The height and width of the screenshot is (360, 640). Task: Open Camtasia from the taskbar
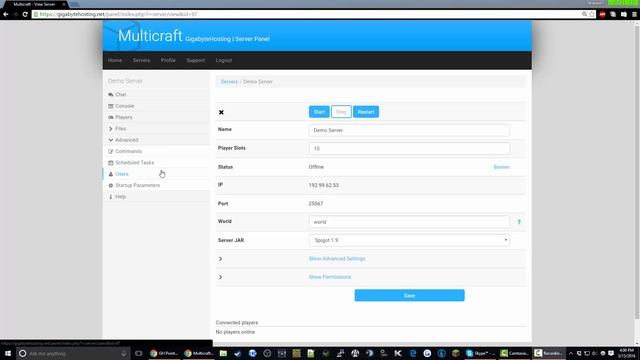point(514,353)
